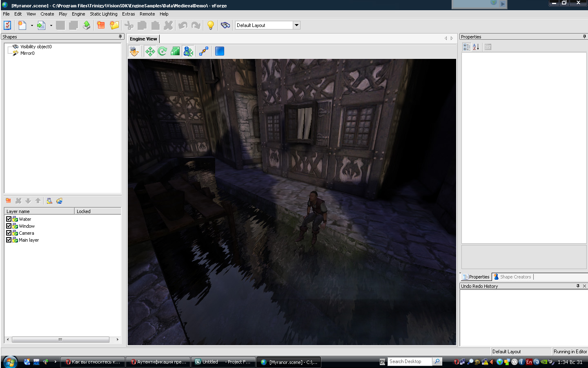The image size is (588, 368).
Task: Open the Windows Start button
Action: [x=10, y=362]
